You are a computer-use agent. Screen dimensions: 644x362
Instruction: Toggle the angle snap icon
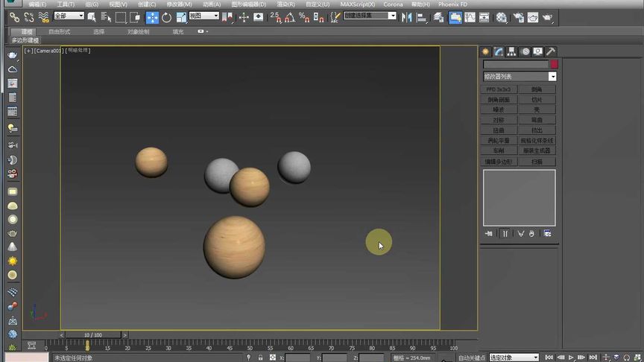[290, 17]
